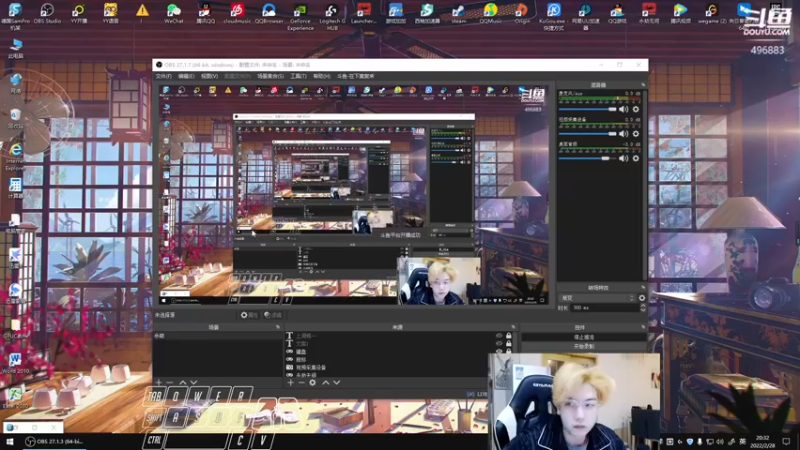This screenshot has width=800, height=450.
Task: Mute the desktop audio channel
Action: [623, 158]
